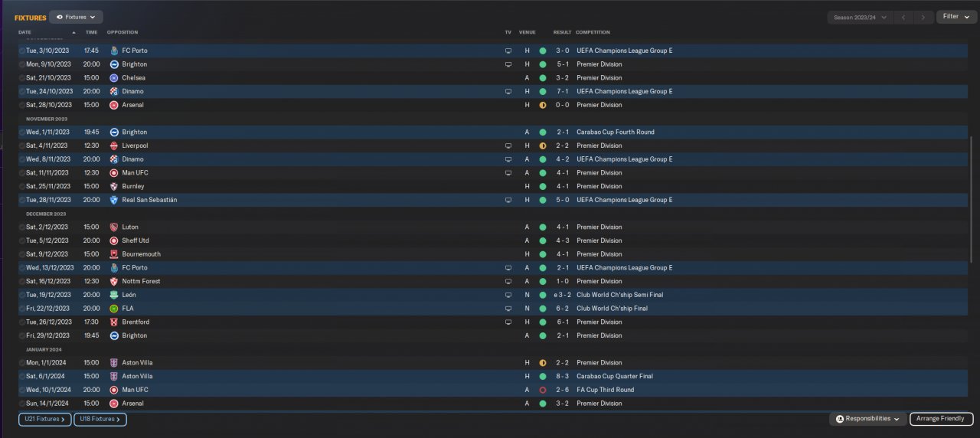The width and height of the screenshot is (980, 438).
Task: Click the Chelsea club badge icon
Action: point(114,78)
